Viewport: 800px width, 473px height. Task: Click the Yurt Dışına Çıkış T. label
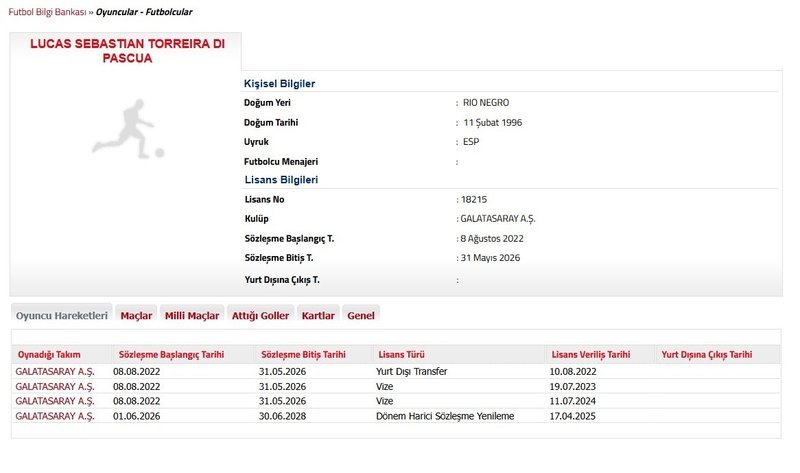[x=282, y=280]
